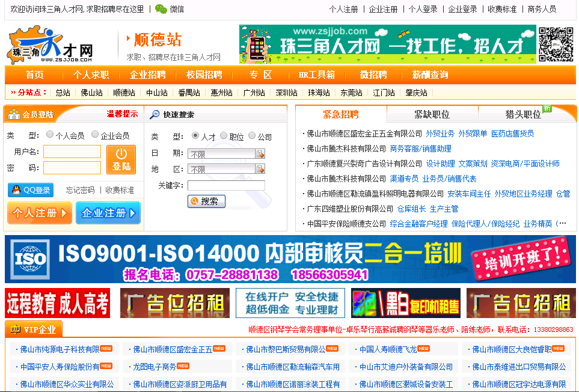The width and height of the screenshot is (579, 392).
Task: Switch to 广州站 substation
Action: [254, 93]
